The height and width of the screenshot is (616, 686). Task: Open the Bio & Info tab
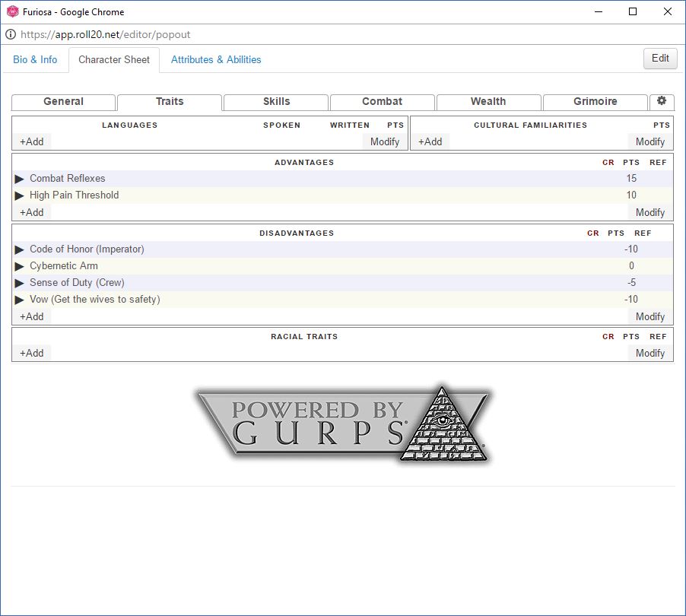[35, 59]
